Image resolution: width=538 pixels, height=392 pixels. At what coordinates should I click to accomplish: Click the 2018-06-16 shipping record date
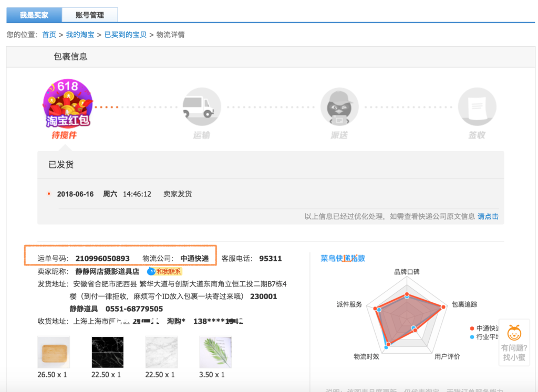[x=75, y=194]
